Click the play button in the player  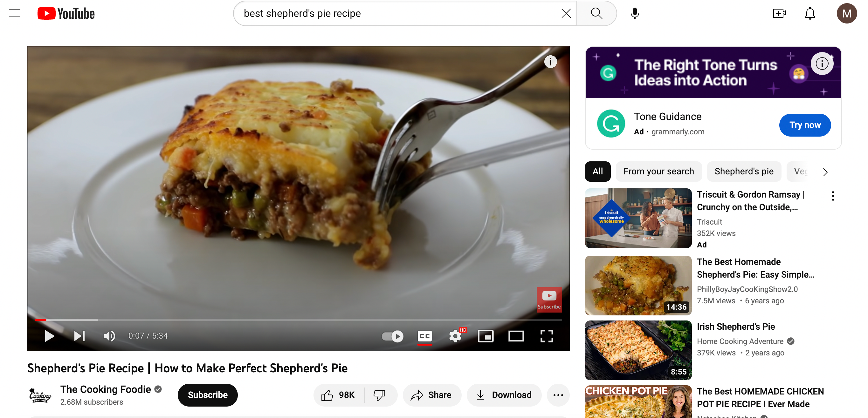click(x=49, y=335)
